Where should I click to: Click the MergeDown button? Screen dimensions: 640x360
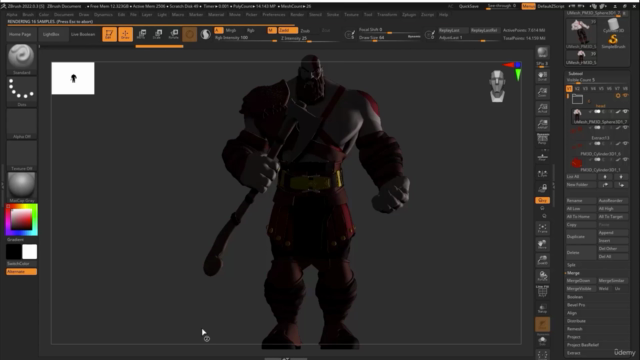tap(581, 281)
